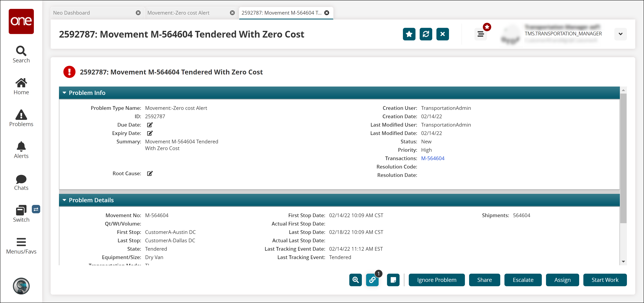The height and width of the screenshot is (303, 644).
Task: Click the vertical scrollbar down arrow
Action: tap(623, 261)
